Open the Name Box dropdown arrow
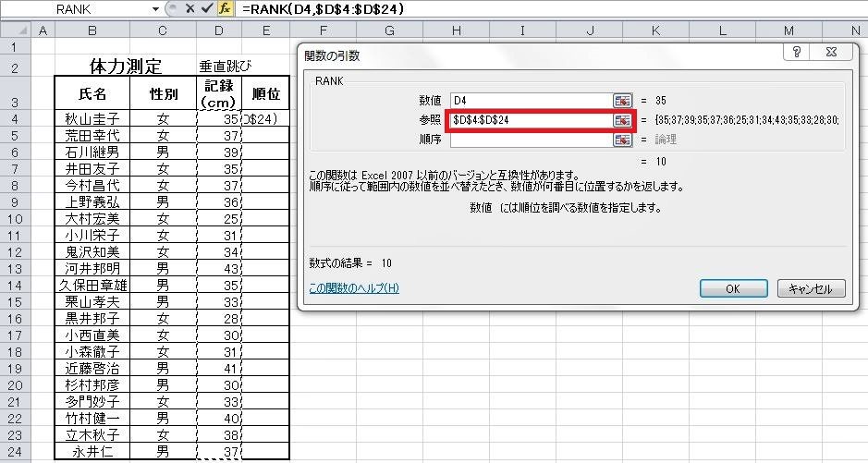Screen dimensions: 868x463 [155, 8]
